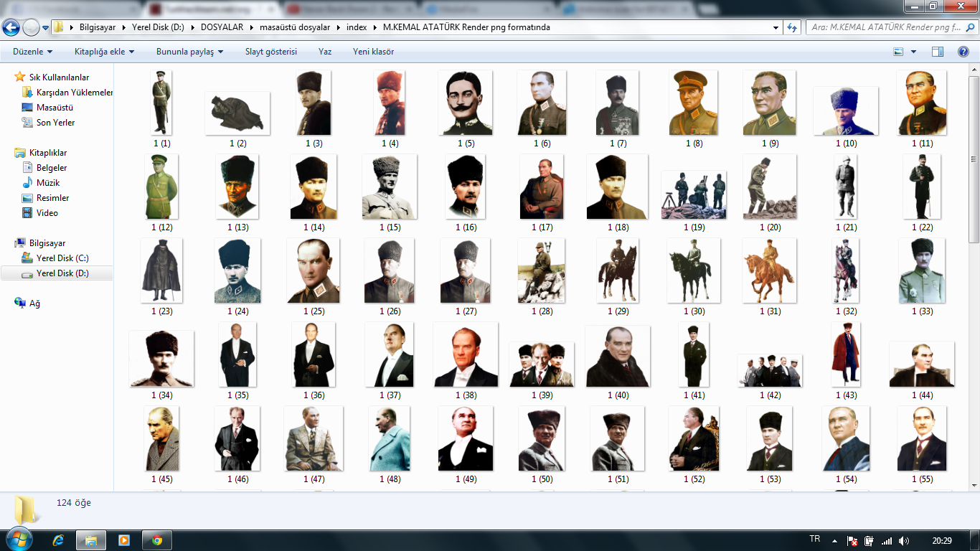Image resolution: width=980 pixels, height=551 pixels.
Task: Click the network signal tray icon
Action: (x=886, y=541)
